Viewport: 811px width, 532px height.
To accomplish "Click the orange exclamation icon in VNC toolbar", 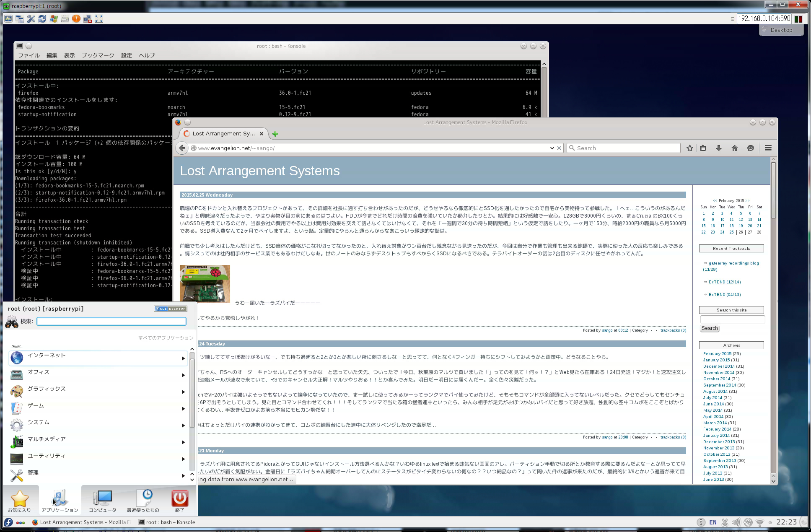I will pos(76,19).
